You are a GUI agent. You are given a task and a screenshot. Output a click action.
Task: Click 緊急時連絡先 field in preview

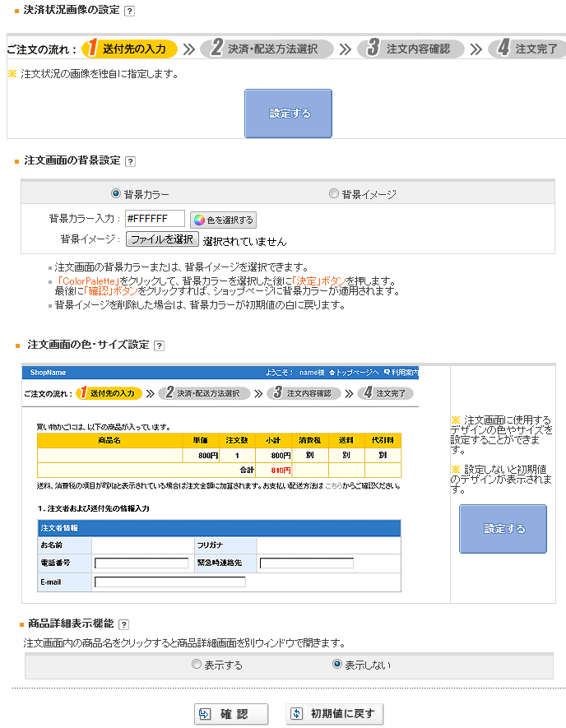point(307,563)
